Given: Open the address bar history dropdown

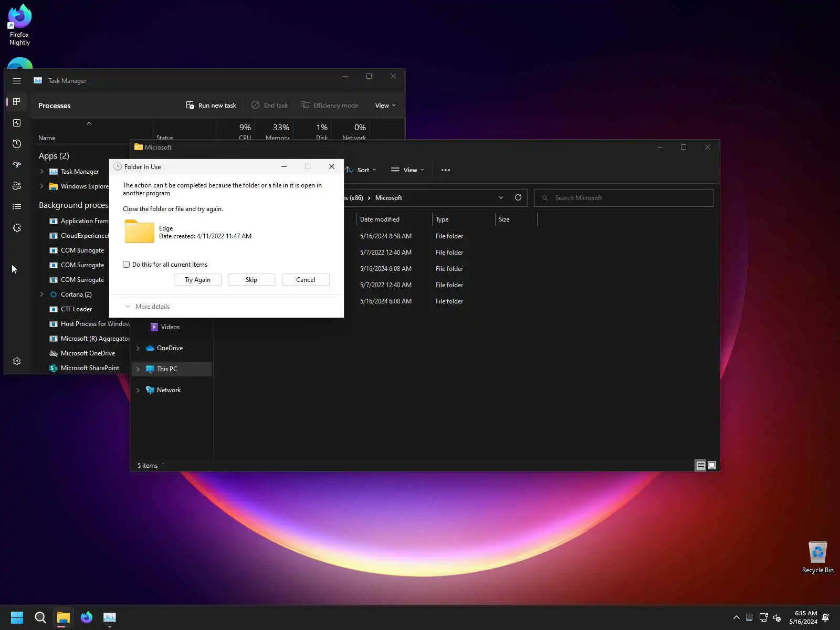Looking at the screenshot, I should [501, 197].
